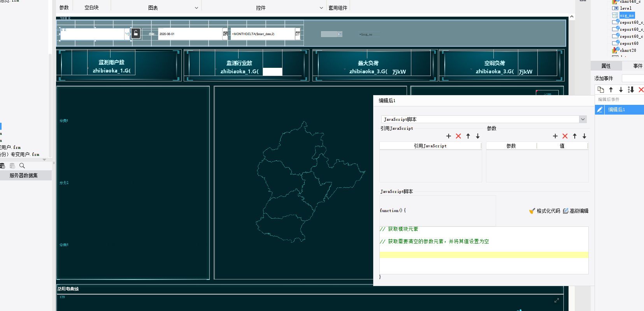
Task: Click the 分类1 axis label on left chart
Action: click(x=64, y=121)
